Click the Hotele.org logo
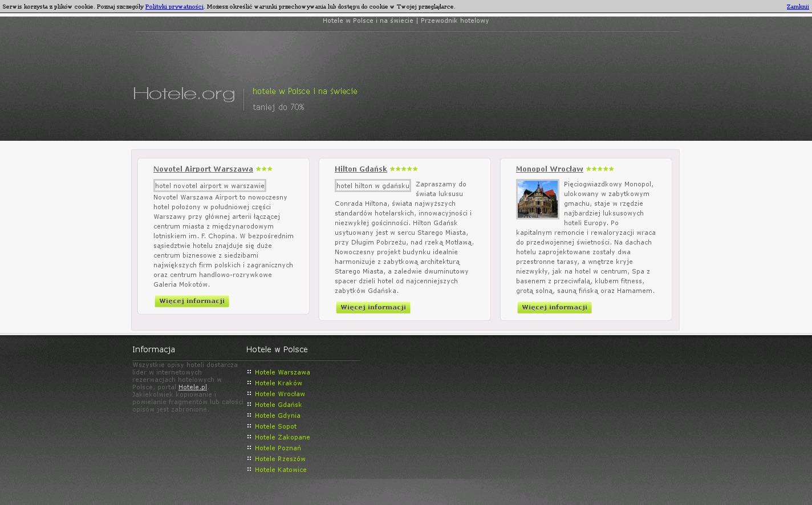Viewport: 812px width, 505px height. point(184,94)
